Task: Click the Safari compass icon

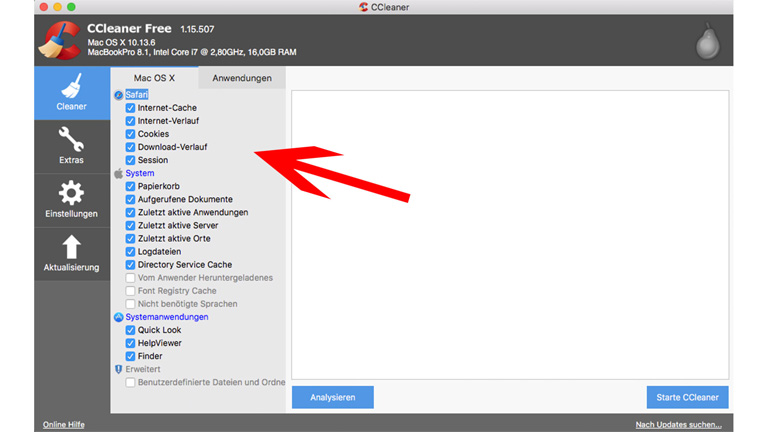Action: click(118, 95)
